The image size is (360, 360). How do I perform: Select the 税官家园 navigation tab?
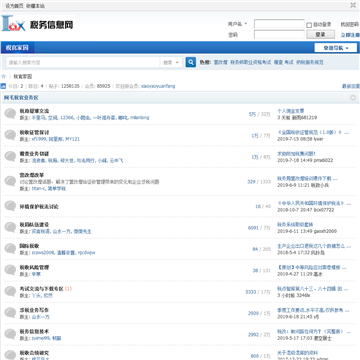(x=17, y=48)
